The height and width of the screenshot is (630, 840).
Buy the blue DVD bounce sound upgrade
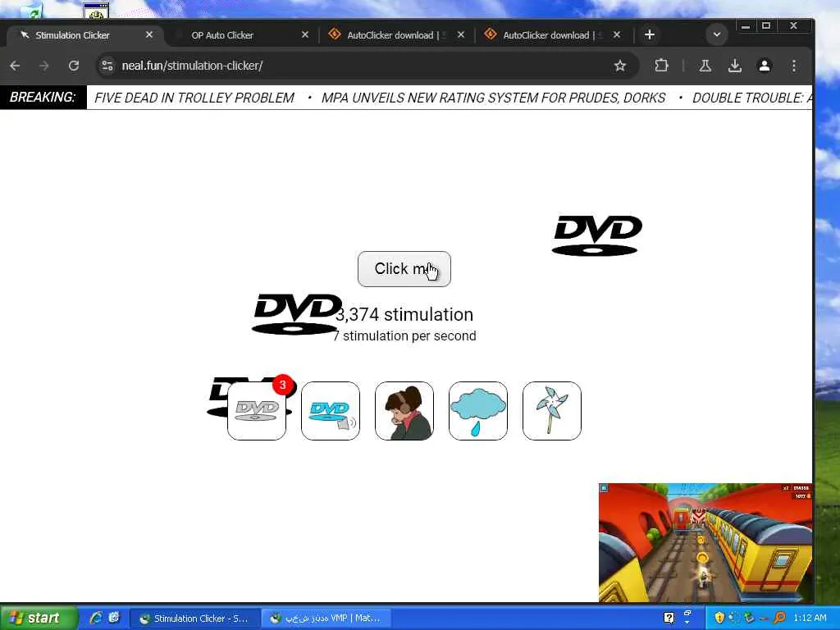point(331,411)
